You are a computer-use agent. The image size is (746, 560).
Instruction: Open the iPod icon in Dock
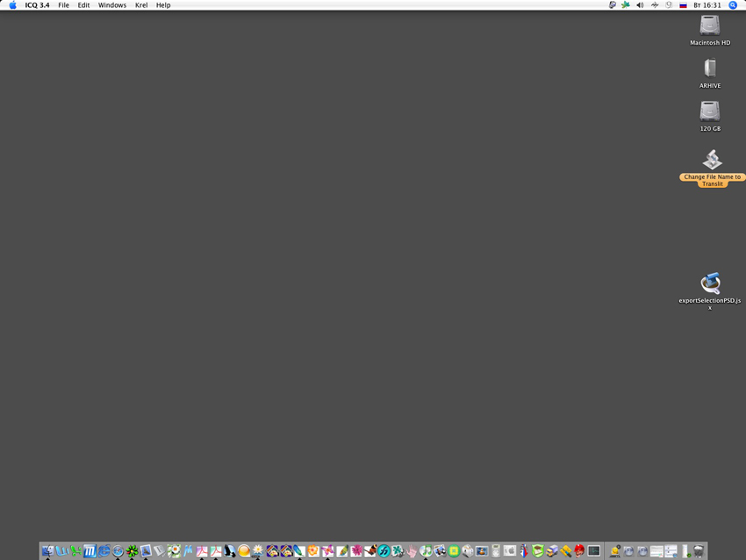click(x=496, y=551)
